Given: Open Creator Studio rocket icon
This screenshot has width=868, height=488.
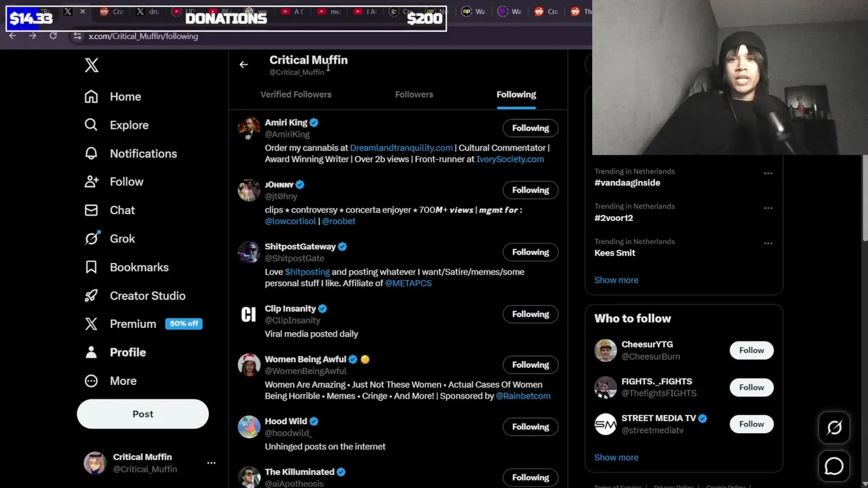Looking at the screenshot, I should 91,296.
